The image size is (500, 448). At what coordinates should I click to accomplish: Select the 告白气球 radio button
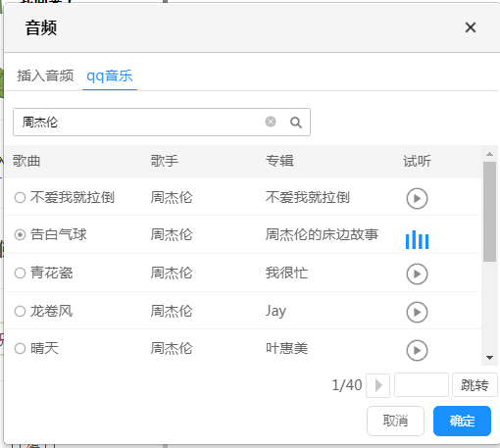click(20, 234)
